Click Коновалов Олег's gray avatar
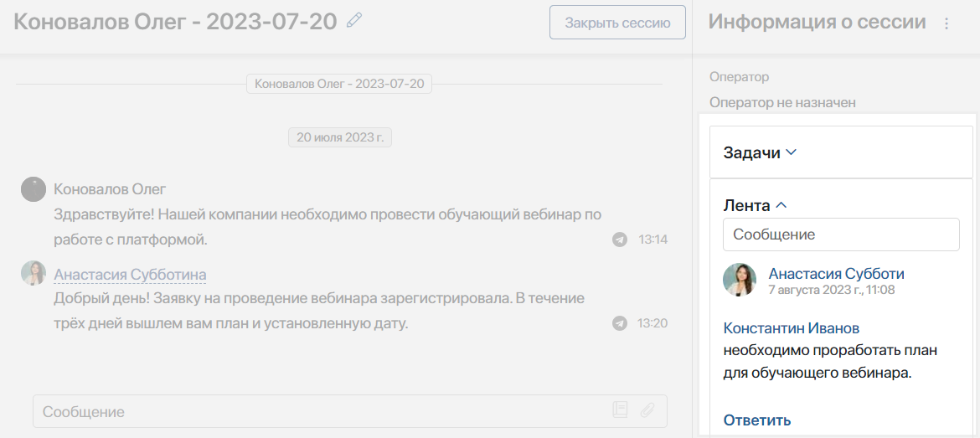This screenshot has height=438, width=980. tap(33, 189)
